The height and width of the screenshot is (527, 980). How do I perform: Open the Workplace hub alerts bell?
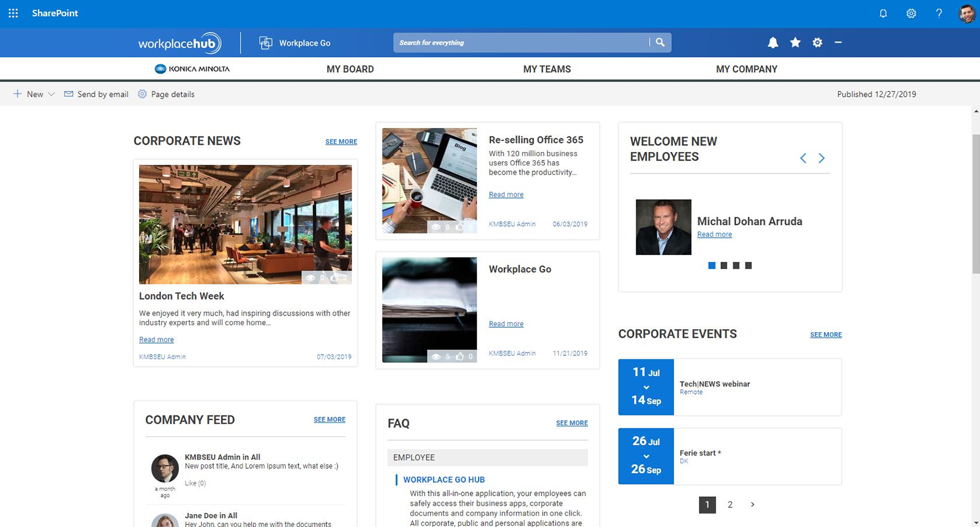pos(773,43)
